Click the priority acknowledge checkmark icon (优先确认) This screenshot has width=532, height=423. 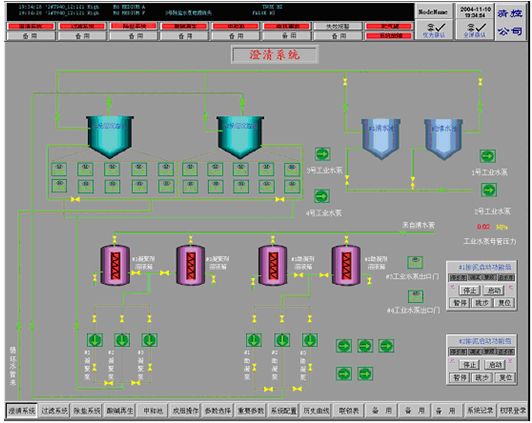434,30
